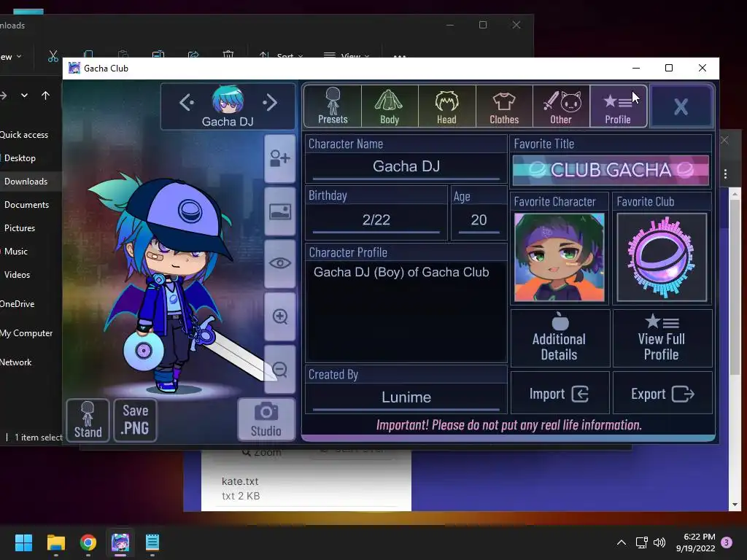The image size is (747, 560).
Task: Open the Head customization tab
Action: click(447, 106)
